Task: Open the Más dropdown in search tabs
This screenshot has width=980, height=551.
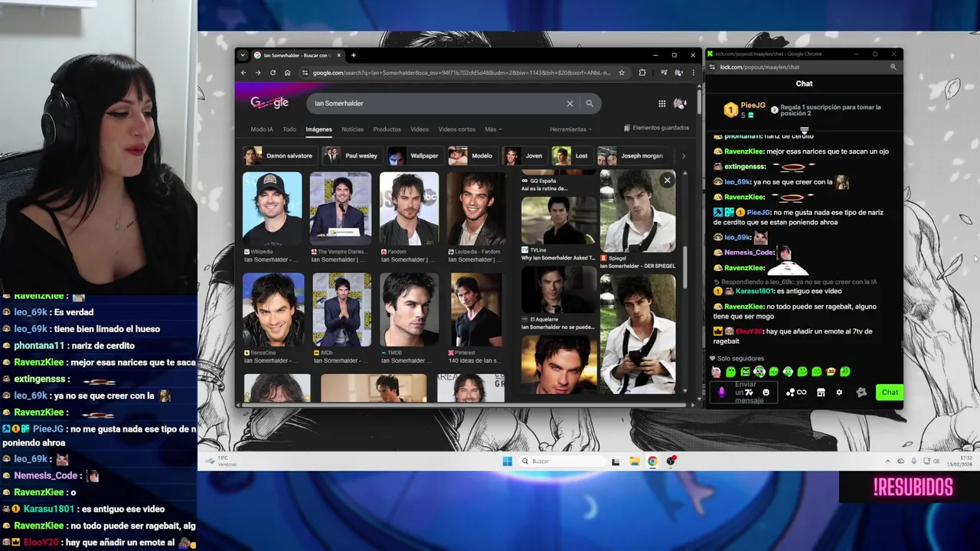Action: pyautogui.click(x=493, y=129)
